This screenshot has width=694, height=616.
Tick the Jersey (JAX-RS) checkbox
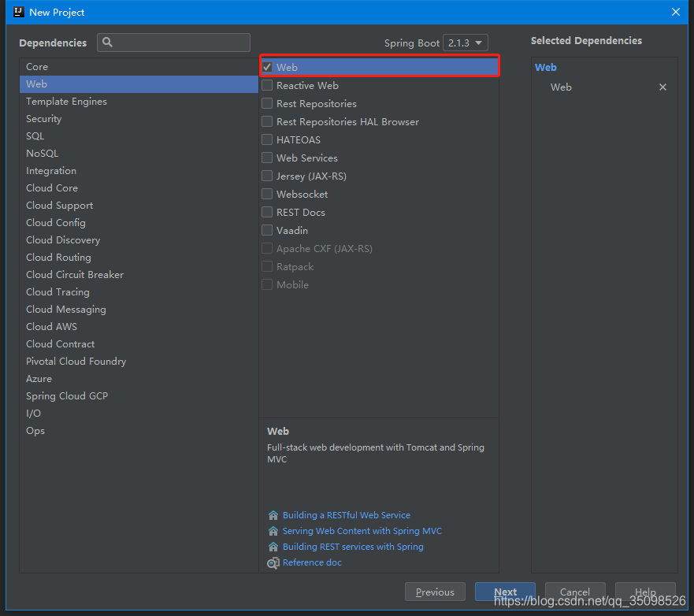click(x=267, y=176)
